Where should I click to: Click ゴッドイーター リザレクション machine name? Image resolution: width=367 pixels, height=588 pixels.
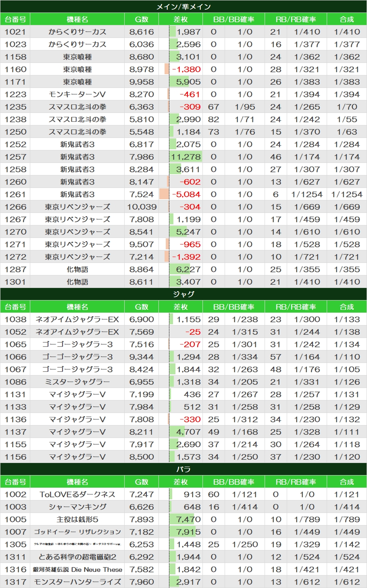pyautogui.click(x=77, y=532)
